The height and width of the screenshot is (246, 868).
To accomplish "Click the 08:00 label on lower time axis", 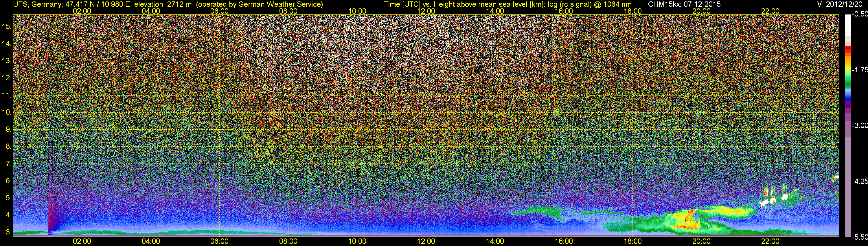I will click(x=288, y=241).
